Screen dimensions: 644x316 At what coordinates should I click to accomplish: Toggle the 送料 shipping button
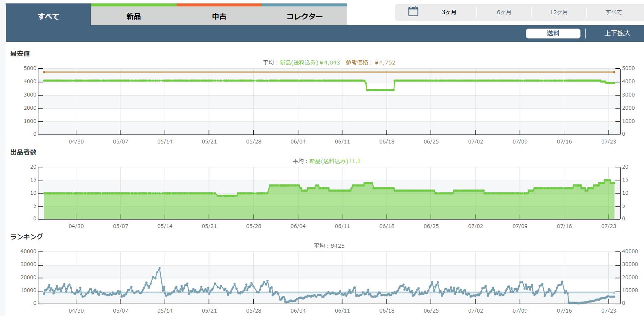553,33
